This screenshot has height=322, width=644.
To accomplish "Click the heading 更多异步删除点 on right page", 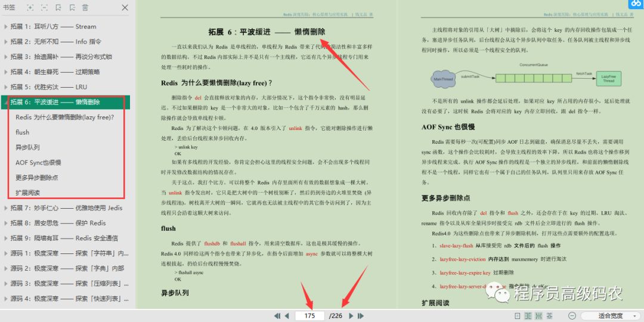I will tap(445, 198).
